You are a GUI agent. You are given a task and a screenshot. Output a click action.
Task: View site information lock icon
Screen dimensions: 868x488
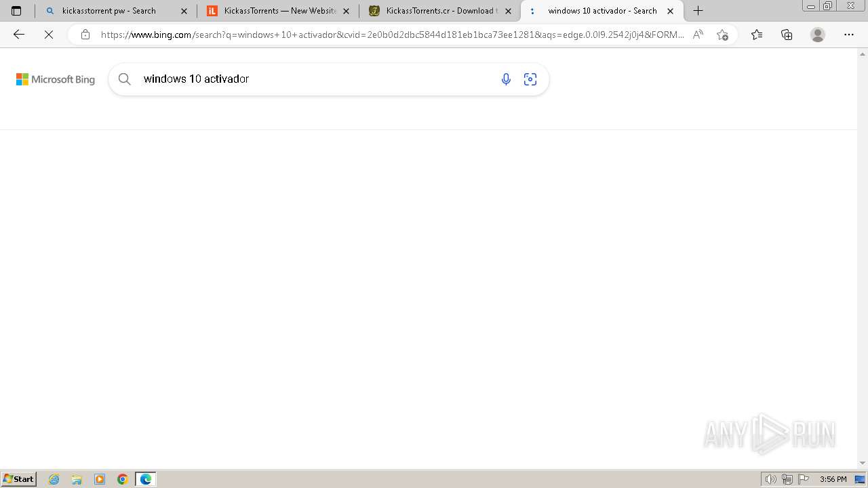(x=85, y=35)
